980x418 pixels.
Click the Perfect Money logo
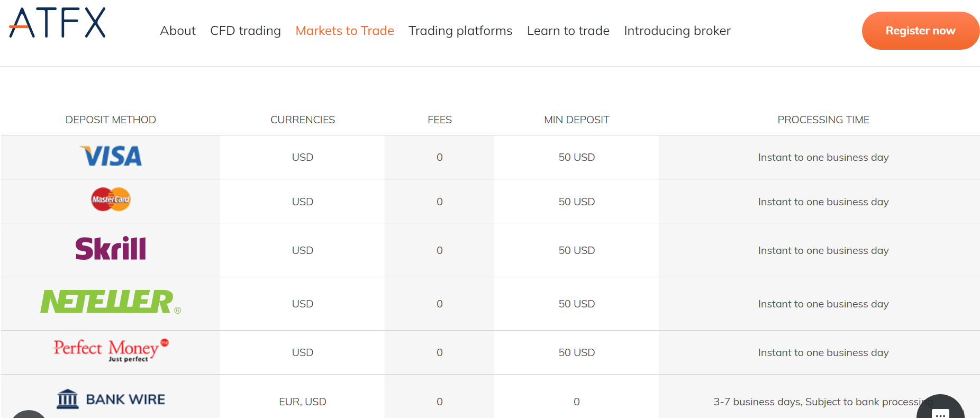(x=111, y=350)
